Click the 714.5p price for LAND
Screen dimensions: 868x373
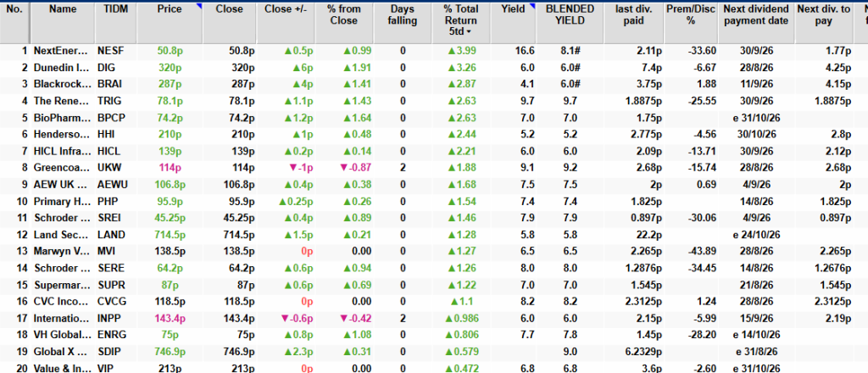171,235
